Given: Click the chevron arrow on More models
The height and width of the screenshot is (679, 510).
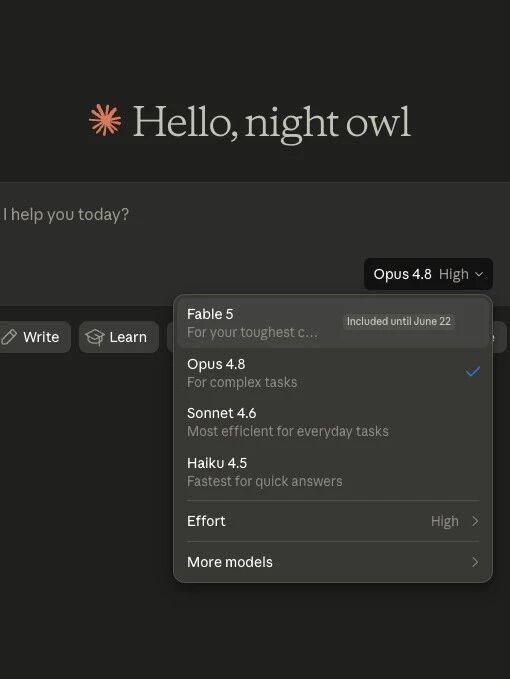Looking at the screenshot, I should click(x=475, y=562).
